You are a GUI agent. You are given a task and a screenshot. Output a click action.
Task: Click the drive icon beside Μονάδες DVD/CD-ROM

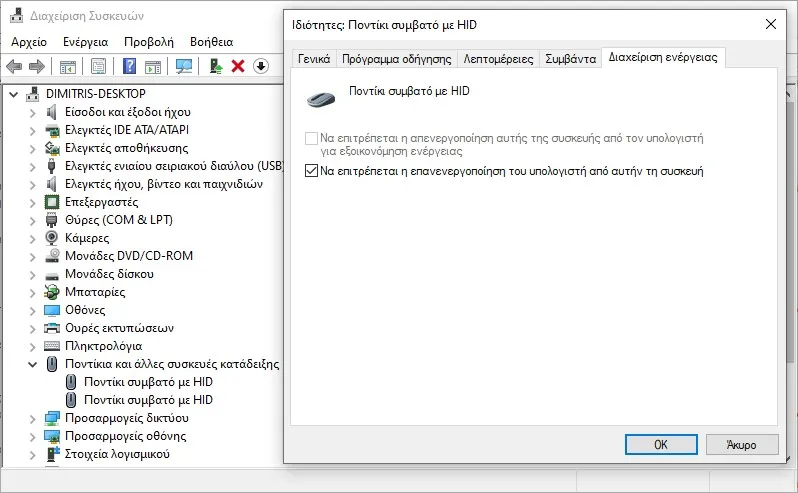(x=52, y=256)
